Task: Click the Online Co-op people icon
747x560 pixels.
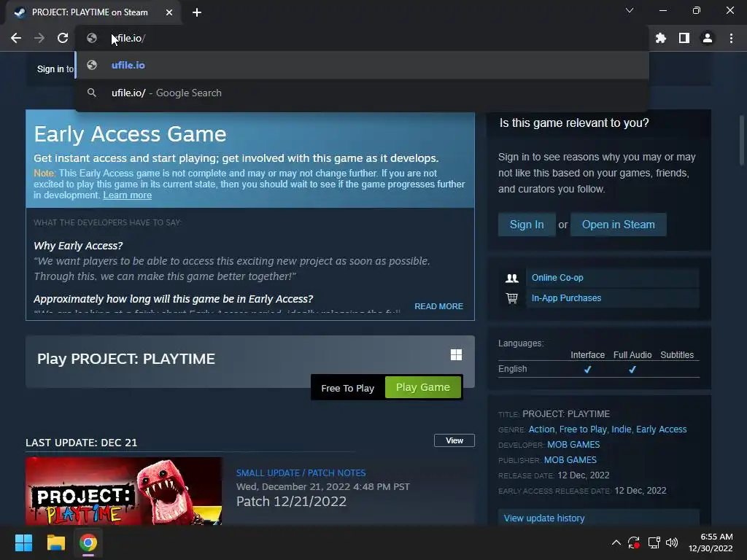Action: tap(511, 278)
